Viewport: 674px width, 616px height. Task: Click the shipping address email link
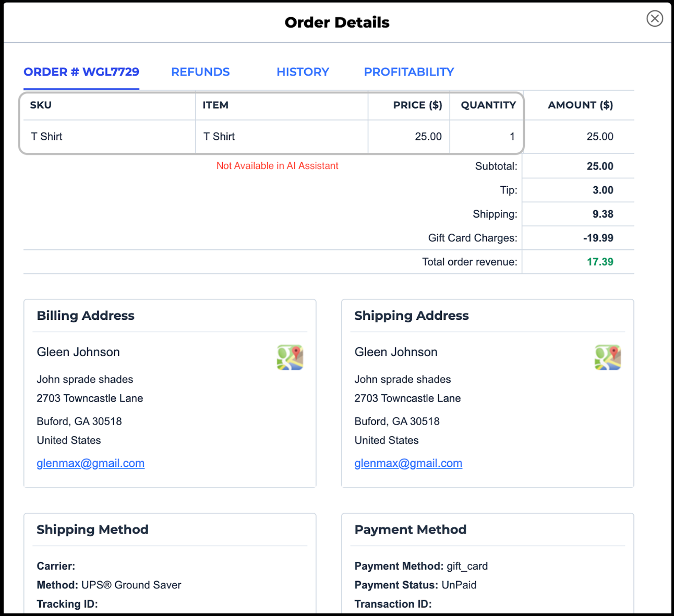click(x=408, y=463)
